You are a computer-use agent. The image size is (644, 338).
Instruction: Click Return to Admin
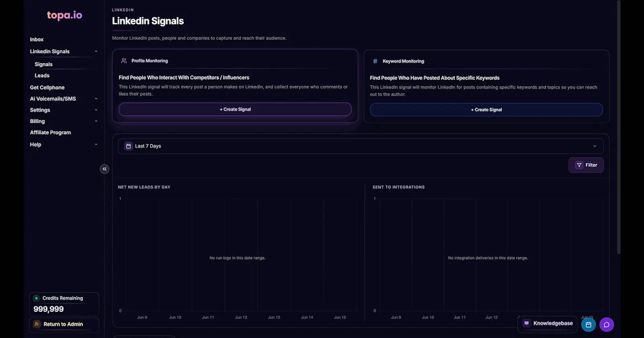tap(64, 324)
